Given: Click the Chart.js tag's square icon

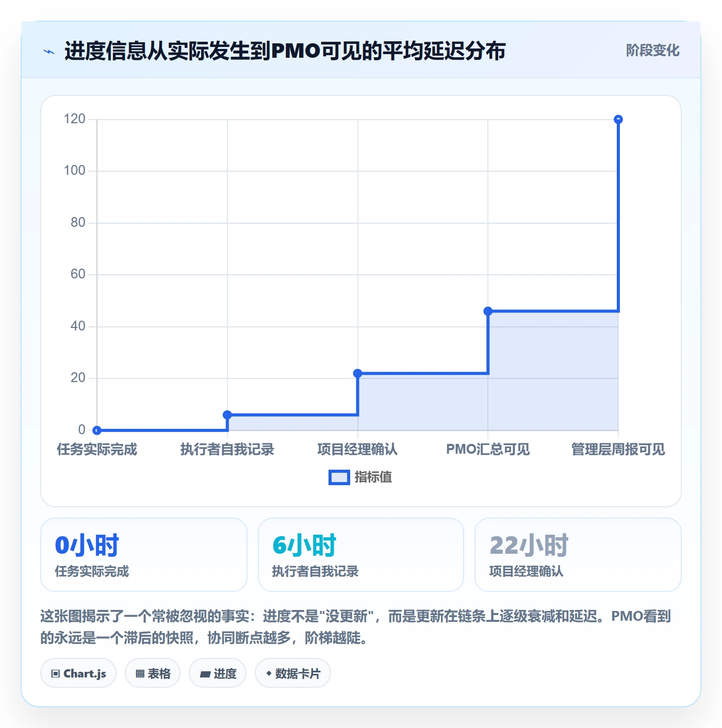Looking at the screenshot, I should tap(56, 674).
